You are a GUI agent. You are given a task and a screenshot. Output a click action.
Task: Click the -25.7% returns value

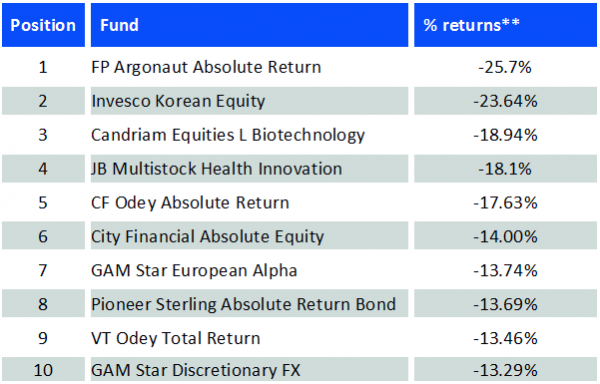tap(505, 67)
